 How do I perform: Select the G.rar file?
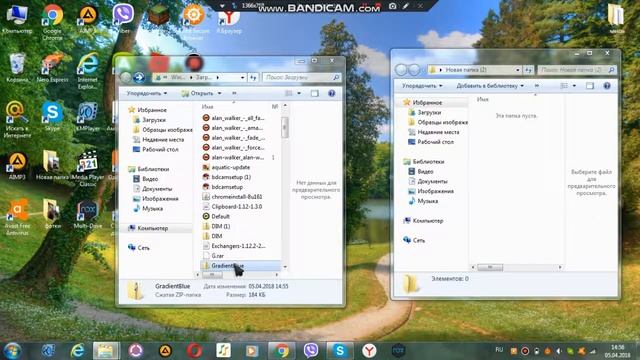click(x=213, y=256)
